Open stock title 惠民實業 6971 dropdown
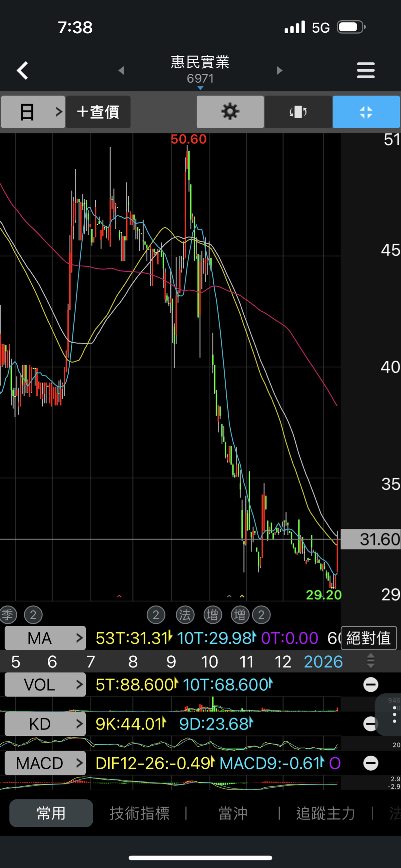 click(200, 72)
